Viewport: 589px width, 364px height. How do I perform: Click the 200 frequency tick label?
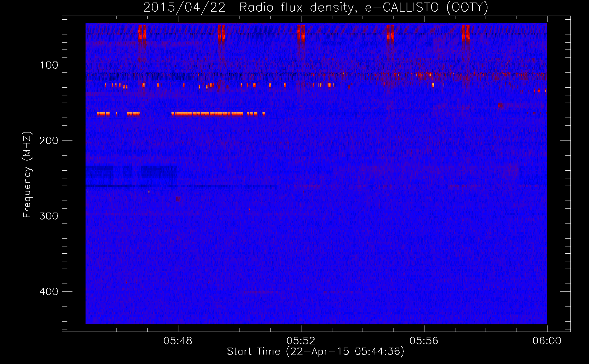49,141
